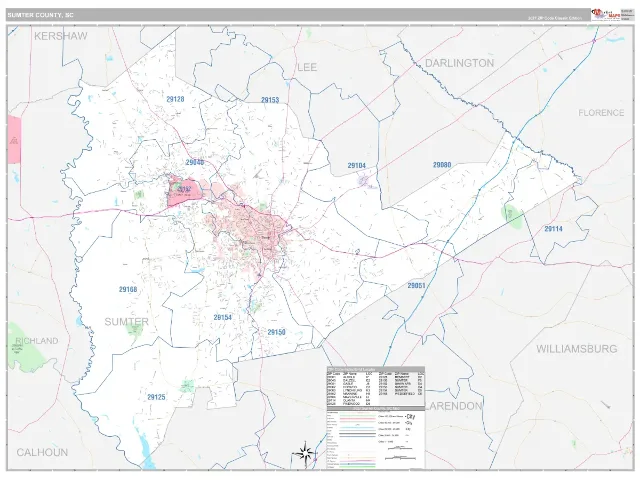Click ZIP code 29154 label
The width and height of the screenshot is (640, 480).
222,317
